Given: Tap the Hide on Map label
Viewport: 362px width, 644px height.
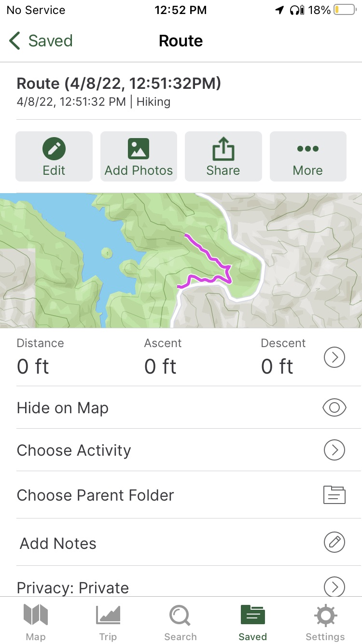Looking at the screenshot, I should click(63, 408).
